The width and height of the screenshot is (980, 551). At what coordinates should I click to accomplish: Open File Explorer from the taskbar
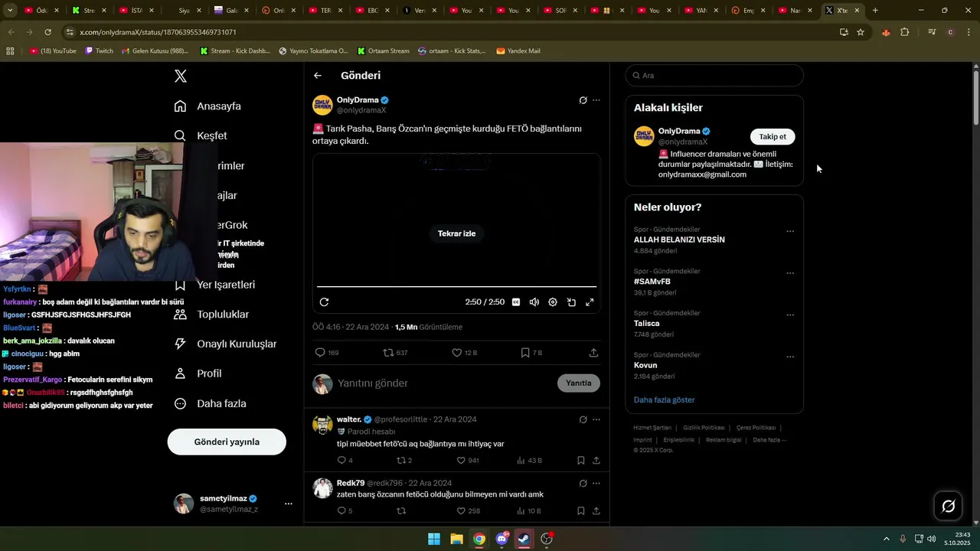456,539
